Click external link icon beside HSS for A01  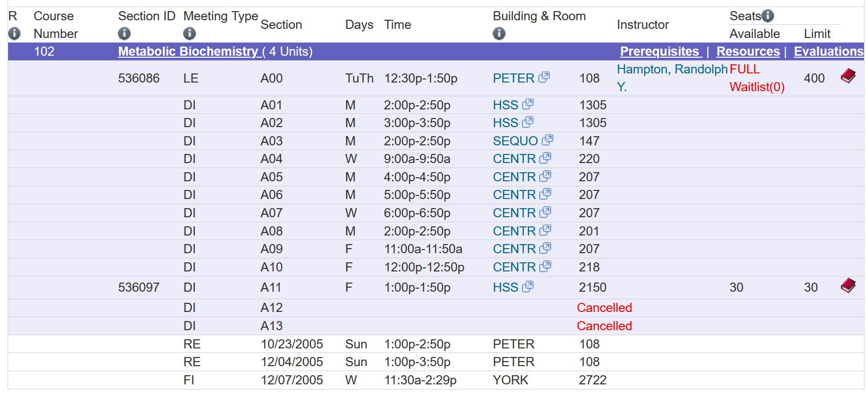(x=528, y=104)
